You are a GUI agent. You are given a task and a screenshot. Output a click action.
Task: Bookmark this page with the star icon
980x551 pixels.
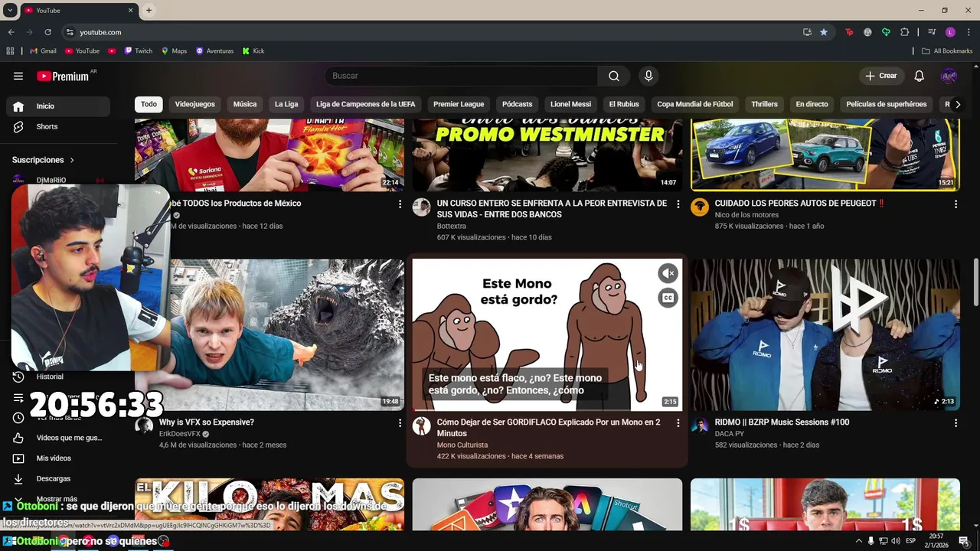(824, 32)
